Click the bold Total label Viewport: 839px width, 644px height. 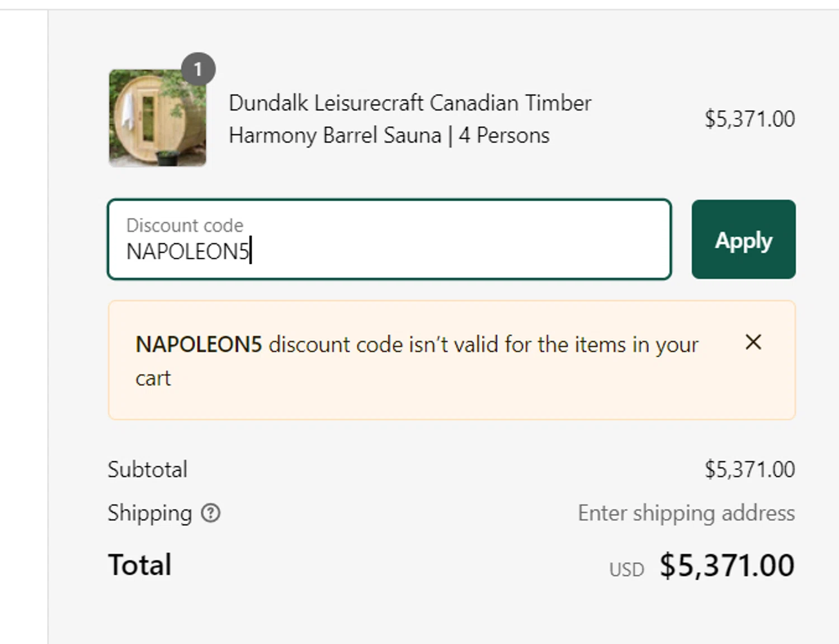[140, 565]
